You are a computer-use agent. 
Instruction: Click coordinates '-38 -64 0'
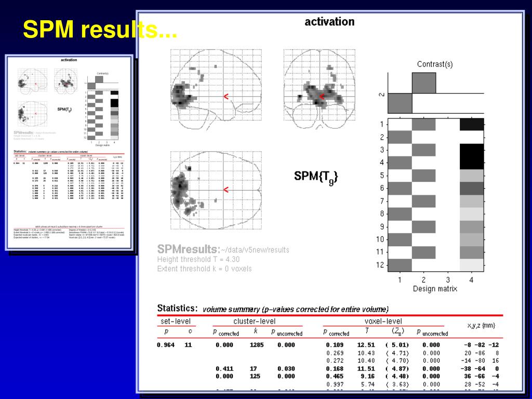[480, 369]
